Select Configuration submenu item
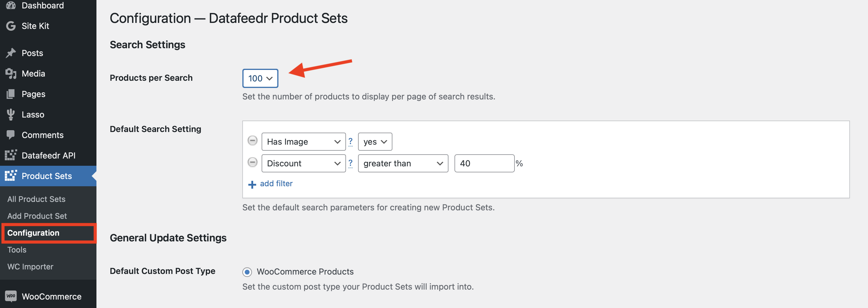The height and width of the screenshot is (308, 868). 33,233
